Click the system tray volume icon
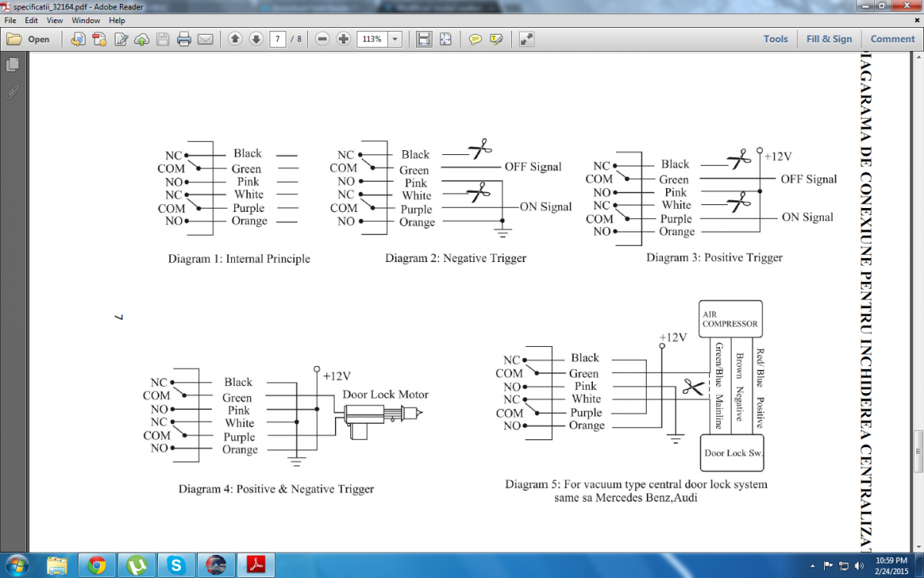The height and width of the screenshot is (578, 924). coord(860,566)
